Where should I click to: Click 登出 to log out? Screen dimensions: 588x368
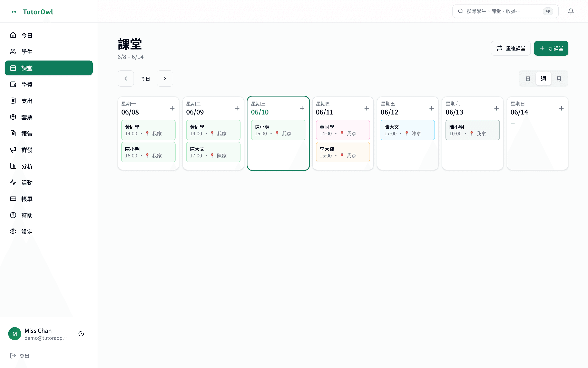(x=20, y=356)
